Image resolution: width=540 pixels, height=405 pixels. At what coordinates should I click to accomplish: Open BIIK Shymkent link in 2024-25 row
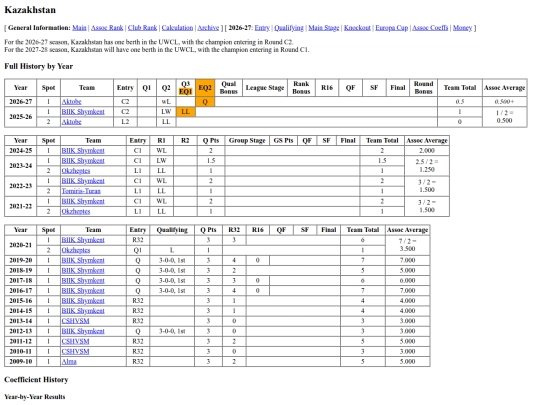[83, 151]
